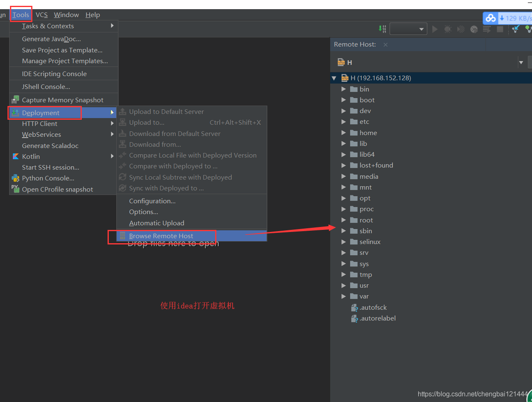Expand the dev folder arrow
532x402 pixels.
343,111
